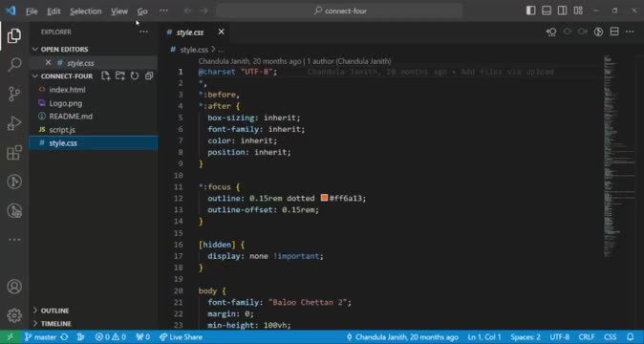Click New Folder icon in explorer header
644x344 pixels.
(x=120, y=75)
